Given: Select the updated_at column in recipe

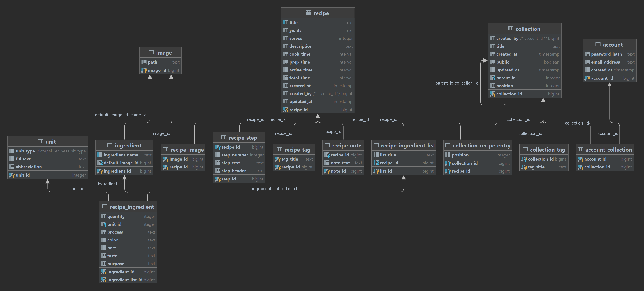Looking at the screenshot, I should [x=318, y=101].
